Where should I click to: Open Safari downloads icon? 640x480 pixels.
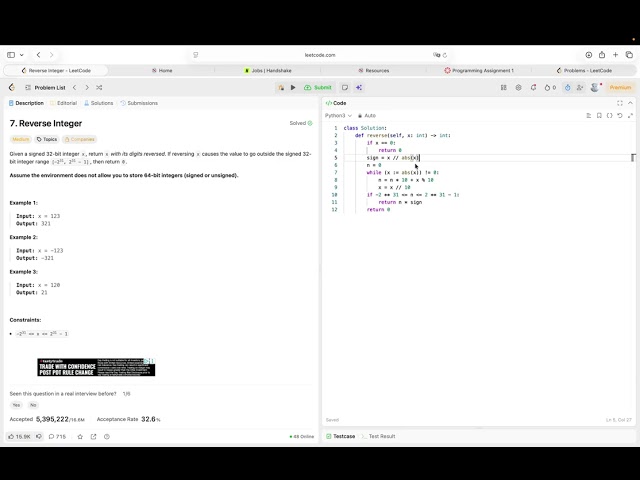pos(589,55)
